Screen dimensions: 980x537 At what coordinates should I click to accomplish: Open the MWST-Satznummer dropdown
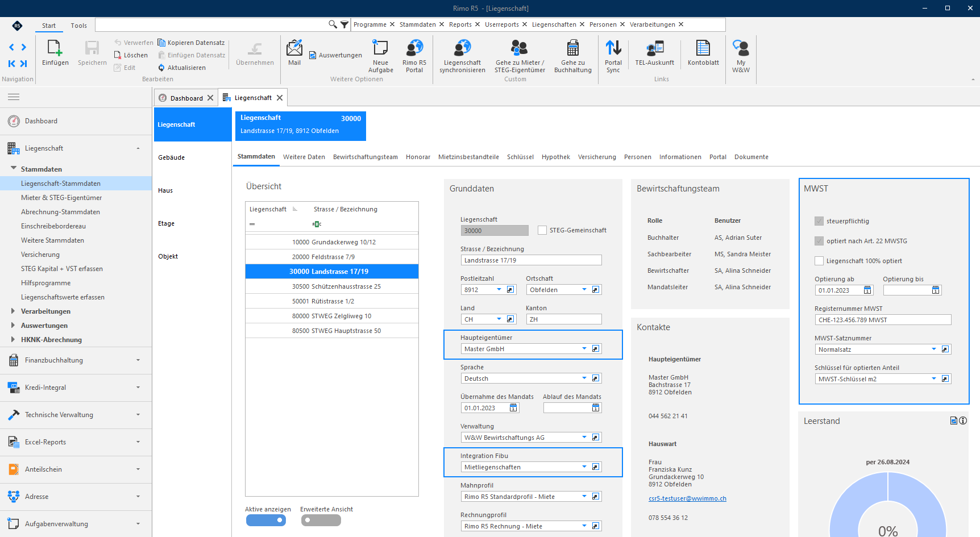[x=934, y=349]
